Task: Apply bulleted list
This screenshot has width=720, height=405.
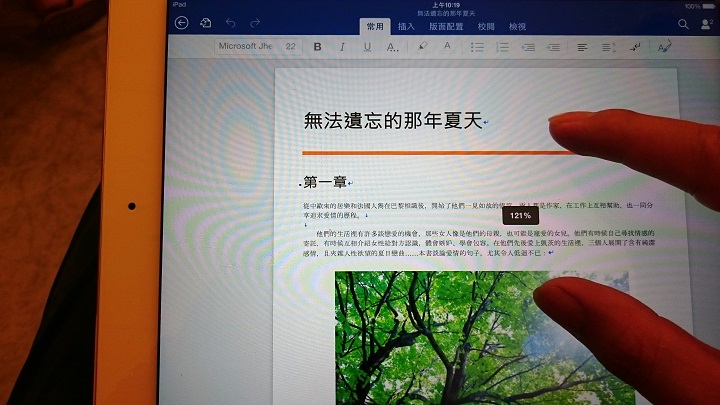Action: tap(477, 47)
